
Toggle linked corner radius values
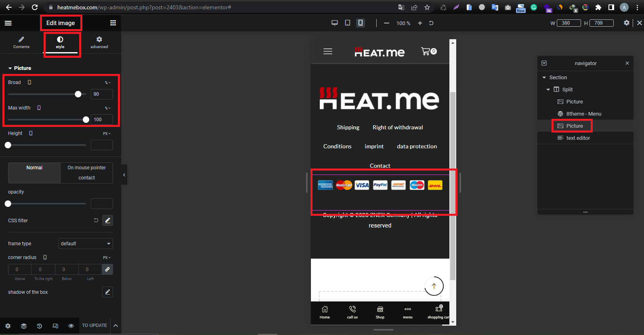coord(107,270)
